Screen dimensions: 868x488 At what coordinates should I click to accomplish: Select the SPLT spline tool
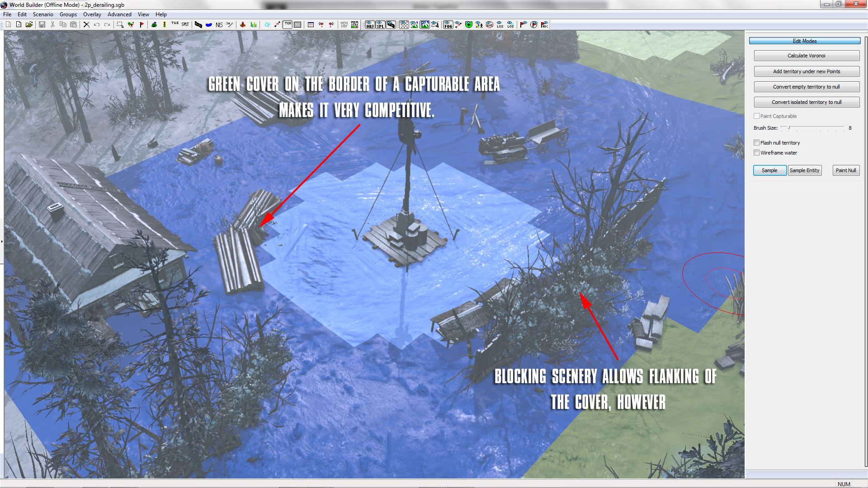coord(185,24)
